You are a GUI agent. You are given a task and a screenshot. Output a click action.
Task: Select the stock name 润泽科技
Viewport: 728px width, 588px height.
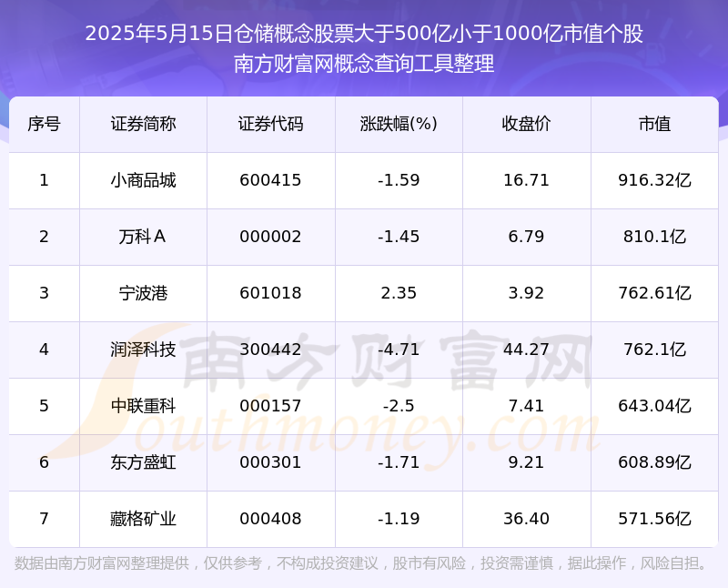(x=143, y=350)
